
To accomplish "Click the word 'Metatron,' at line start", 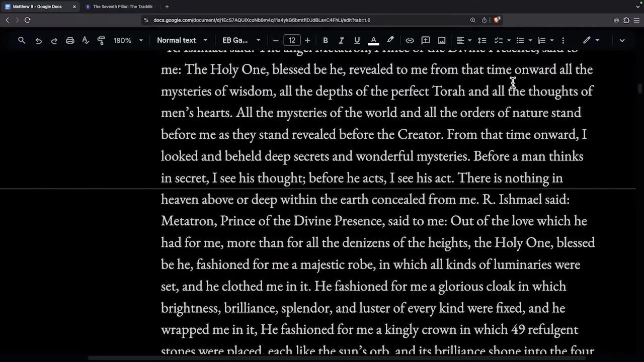I will point(189,221).
